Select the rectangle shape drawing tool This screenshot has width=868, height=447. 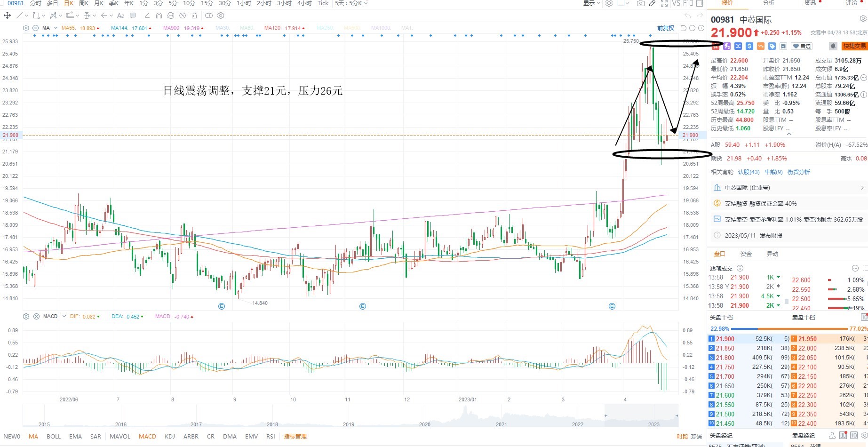click(x=36, y=16)
